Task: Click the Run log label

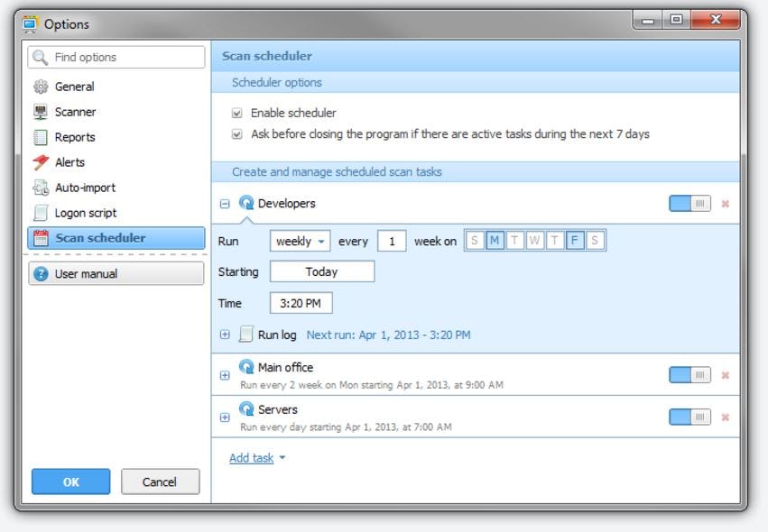Action: click(277, 335)
